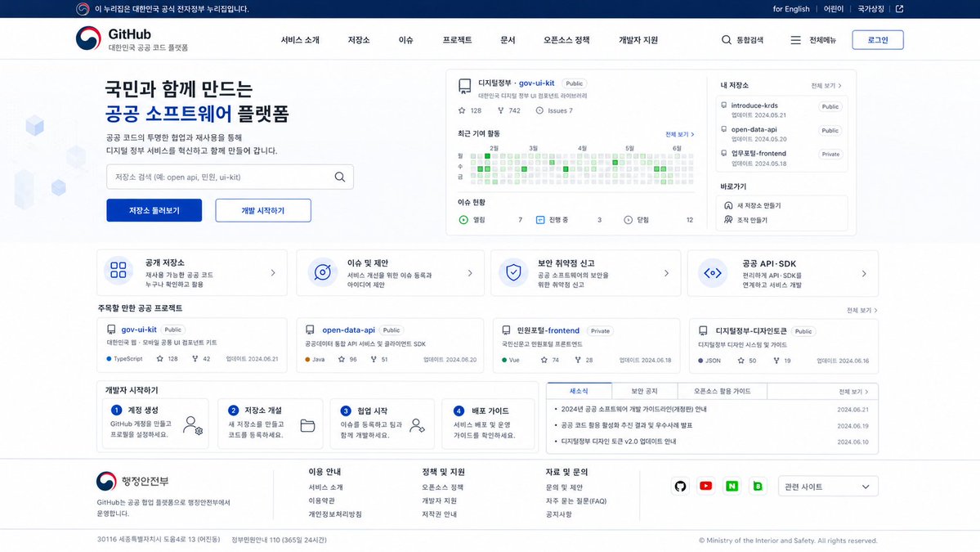
Task: Open 전체 보기 in the news tab panel
Action: click(x=853, y=392)
